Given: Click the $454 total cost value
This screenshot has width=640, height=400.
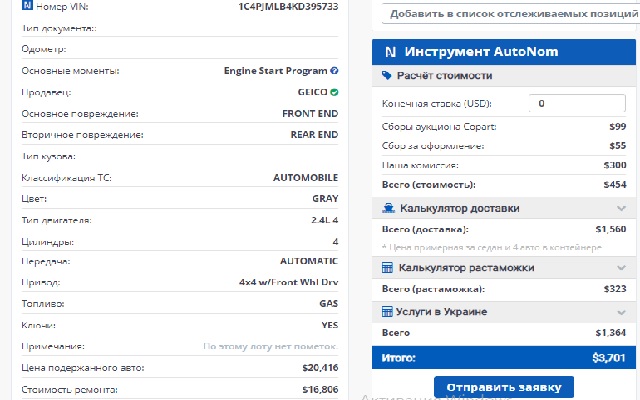Looking at the screenshot, I should (x=615, y=184).
